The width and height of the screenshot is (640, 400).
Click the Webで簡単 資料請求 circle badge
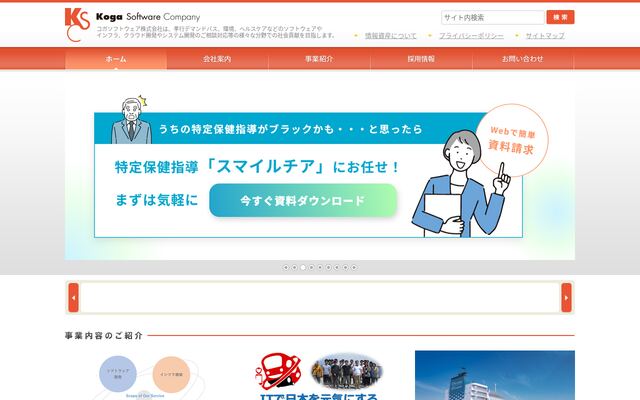[x=512, y=140]
